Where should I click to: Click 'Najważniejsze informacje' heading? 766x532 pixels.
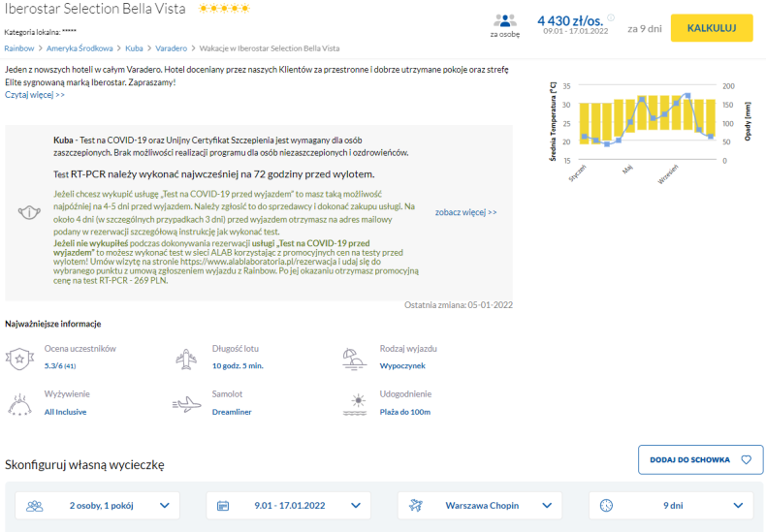pyautogui.click(x=52, y=324)
